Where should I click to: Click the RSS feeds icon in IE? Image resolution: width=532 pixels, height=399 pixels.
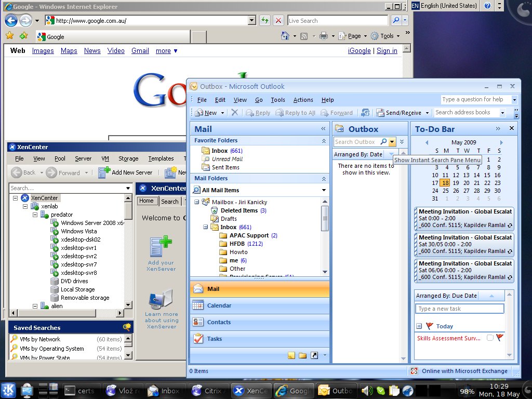tap(304, 36)
